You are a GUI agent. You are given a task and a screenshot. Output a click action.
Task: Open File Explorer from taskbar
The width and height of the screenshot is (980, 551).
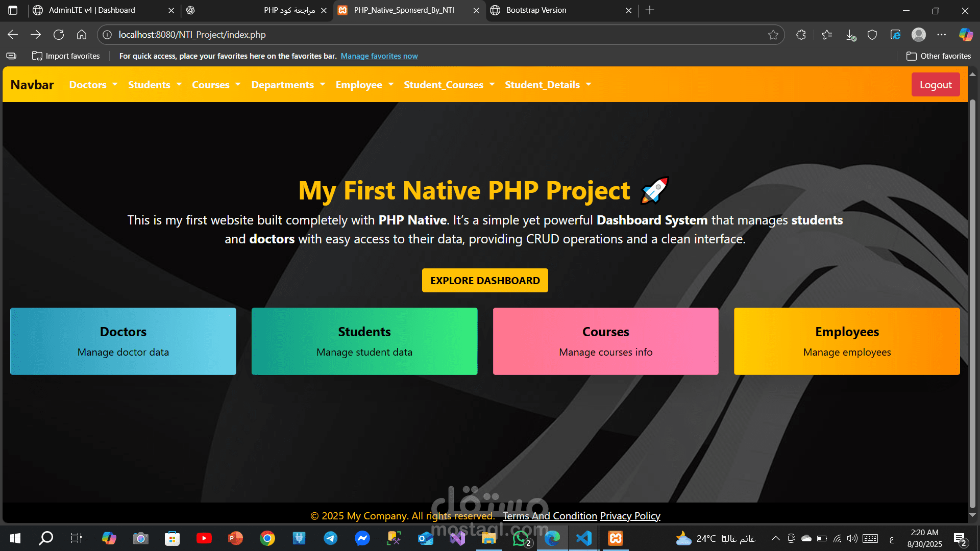(x=489, y=538)
